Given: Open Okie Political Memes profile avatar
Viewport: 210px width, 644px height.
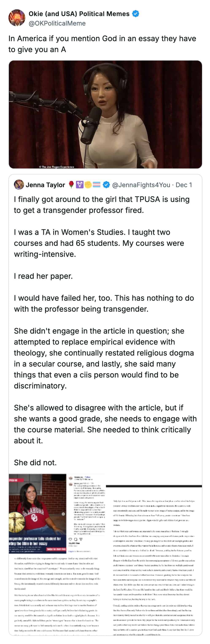Looking at the screenshot, I should tap(17, 18).
